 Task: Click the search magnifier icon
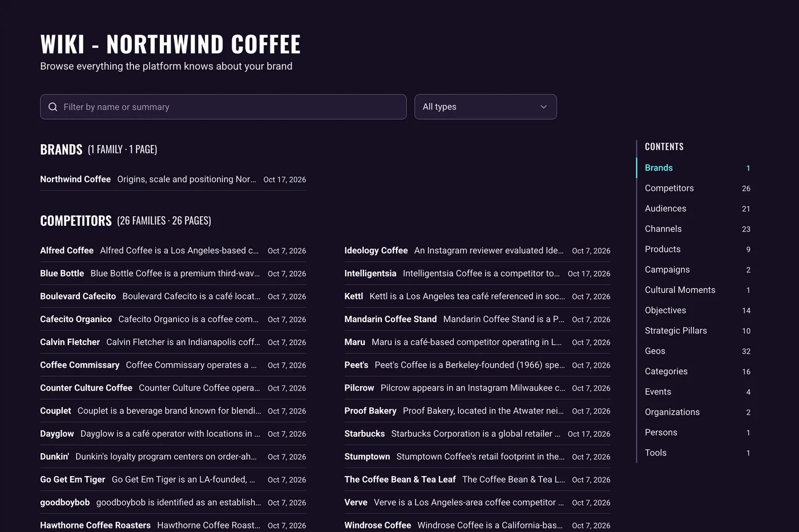(53, 107)
